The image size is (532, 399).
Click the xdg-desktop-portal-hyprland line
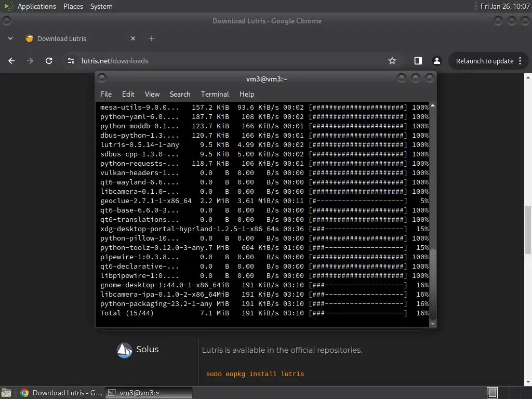pyautogui.click(x=264, y=229)
